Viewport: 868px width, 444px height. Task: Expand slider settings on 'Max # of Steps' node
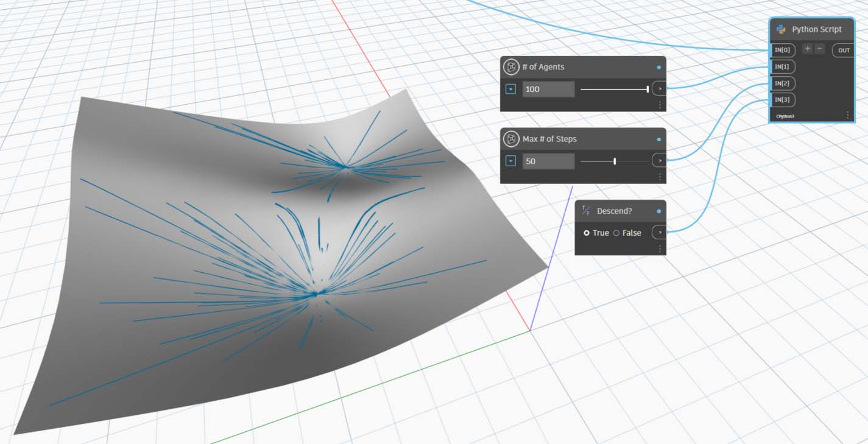(511, 161)
